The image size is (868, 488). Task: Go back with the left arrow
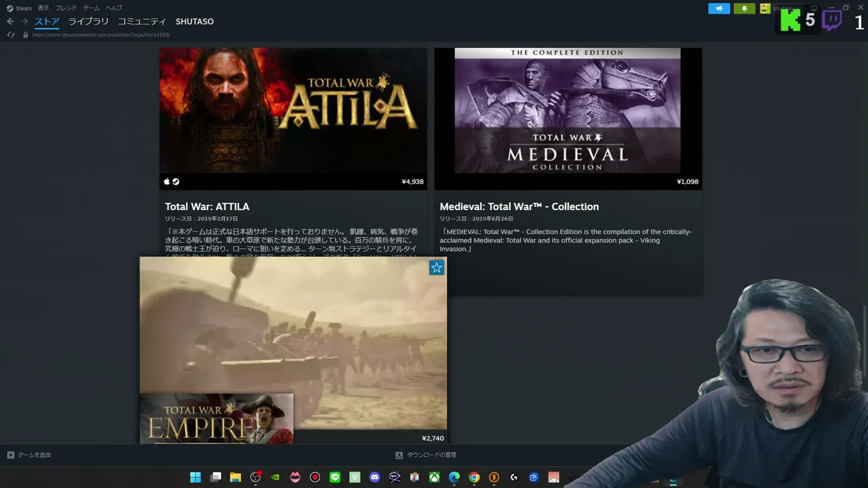(x=10, y=22)
